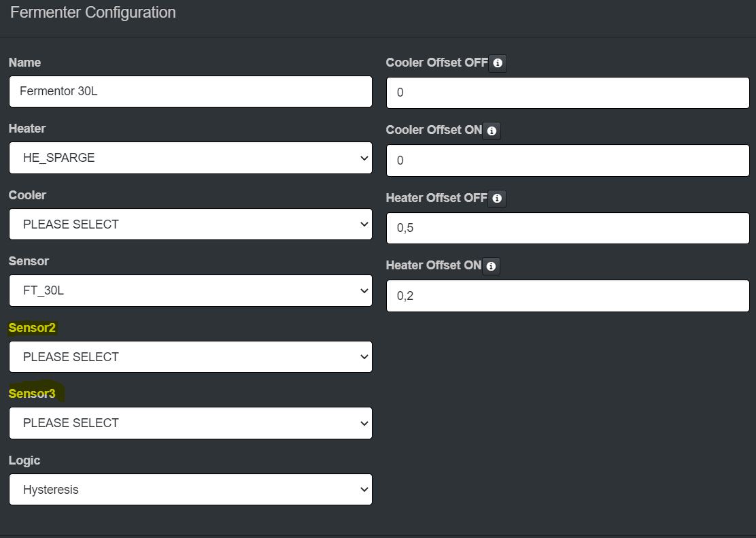This screenshot has height=538, width=756.
Task: Click the highlighted Sensor2 label
Action: point(32,328)
